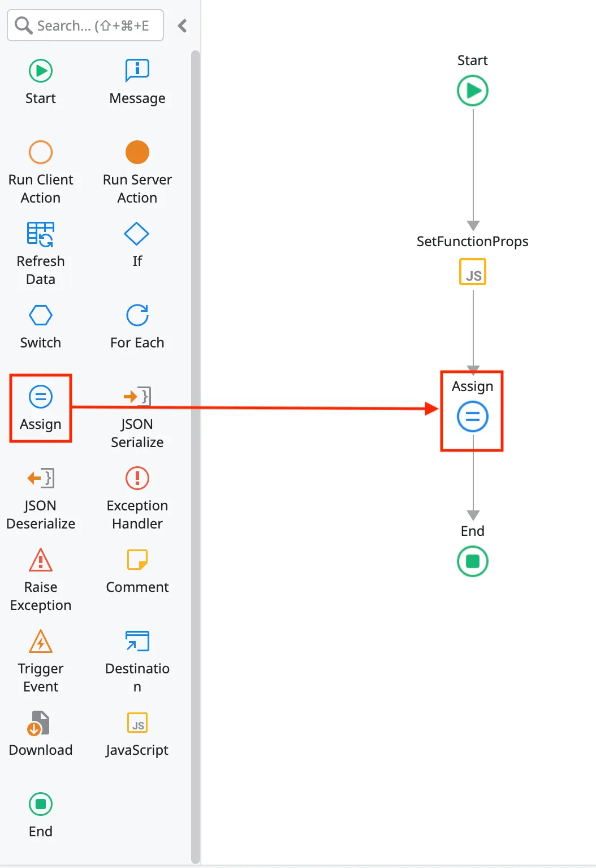Select the Raise Exception tool
This screenshot has width=596, height=868.
[41, 560]
